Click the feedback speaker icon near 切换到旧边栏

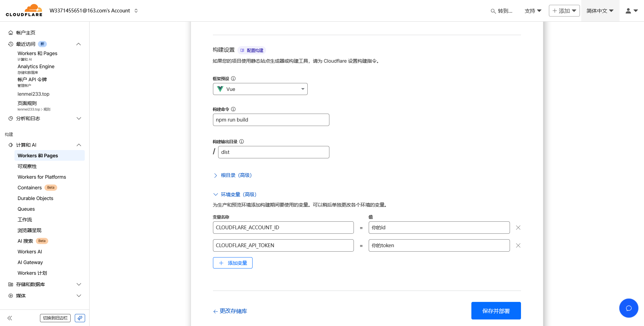pyautogui.click(x=80, y=318)
